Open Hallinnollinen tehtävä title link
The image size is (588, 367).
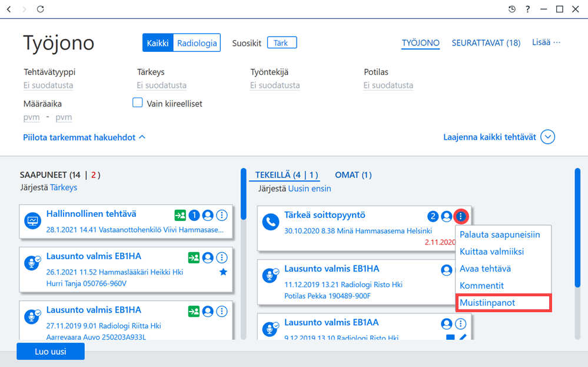(x=91, y=214)
